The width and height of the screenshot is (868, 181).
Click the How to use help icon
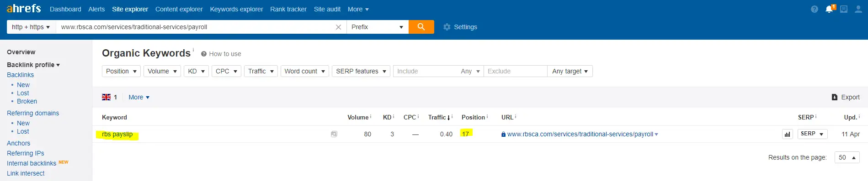(x=204, y=54)
